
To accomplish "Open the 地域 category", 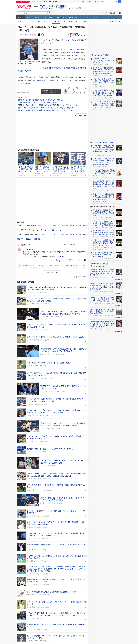I will [x=85, y=22].
